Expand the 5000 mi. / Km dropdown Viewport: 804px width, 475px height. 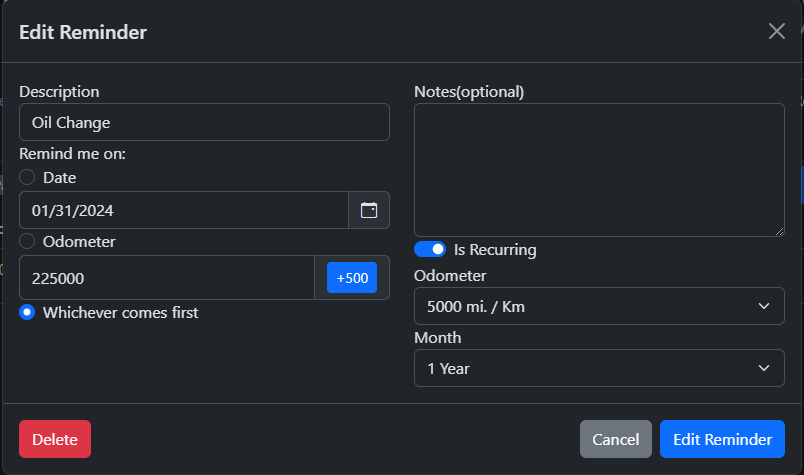(599, 306)
